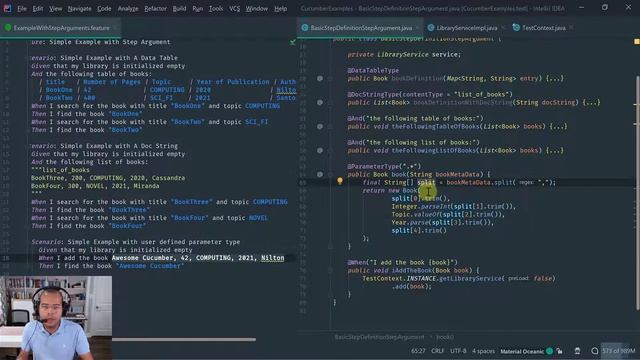
Task: Click the @DataTableType annotation text
Action: (373, 71)
